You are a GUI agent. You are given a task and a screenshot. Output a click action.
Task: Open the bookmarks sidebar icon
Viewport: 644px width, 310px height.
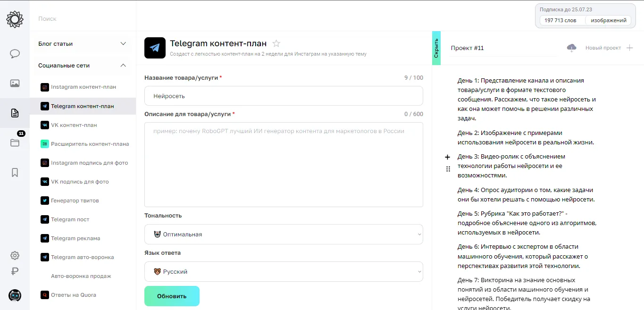coord(15,172)
